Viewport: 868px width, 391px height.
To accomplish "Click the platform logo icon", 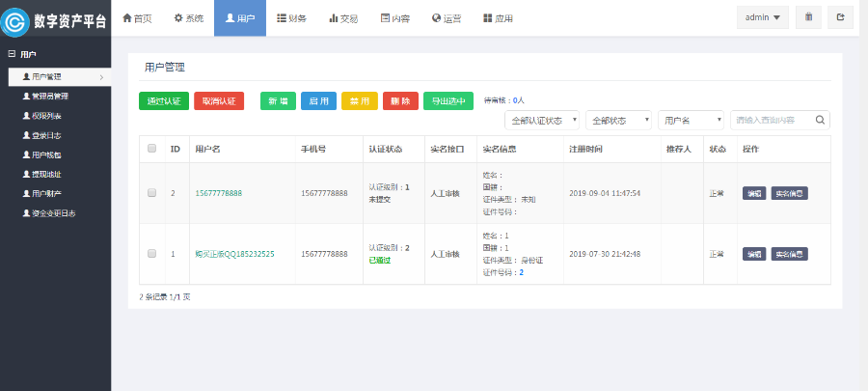I will 17,18.
